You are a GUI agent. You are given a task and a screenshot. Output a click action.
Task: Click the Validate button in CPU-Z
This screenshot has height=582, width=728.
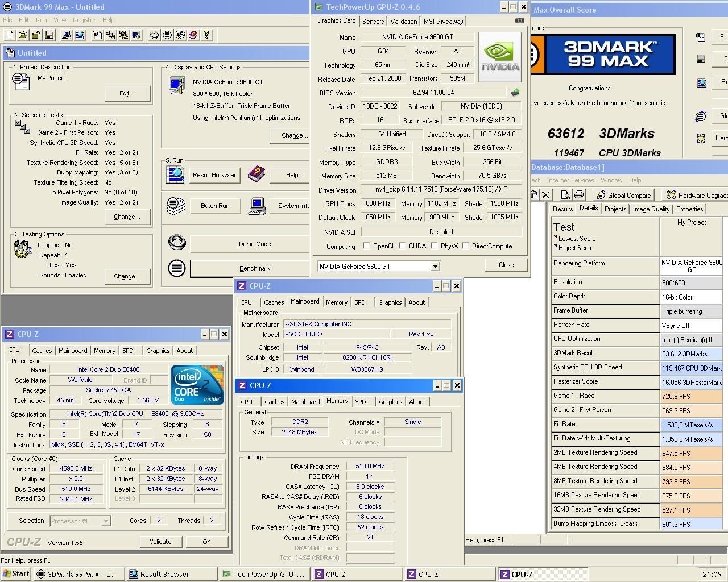click(x=160, y=542)
